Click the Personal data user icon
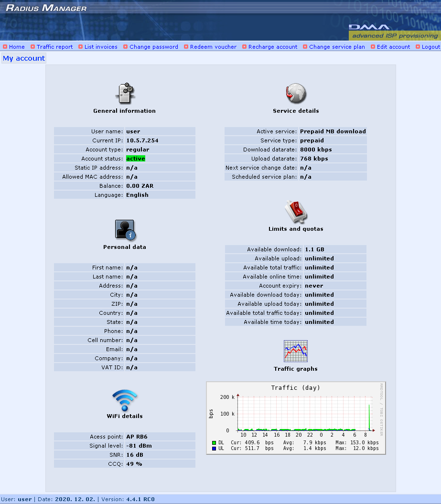 [125, 230]
